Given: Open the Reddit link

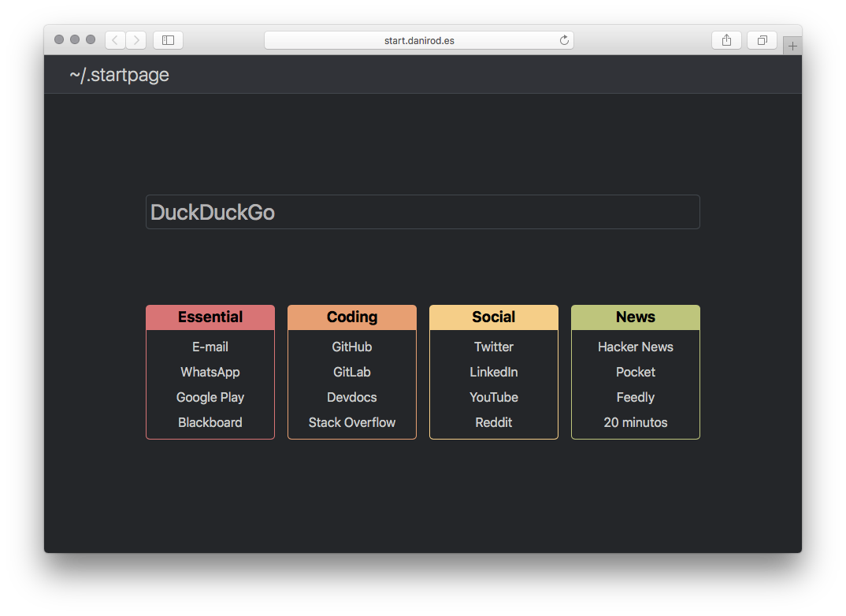Looking at the screenshot, I should 494,422.
